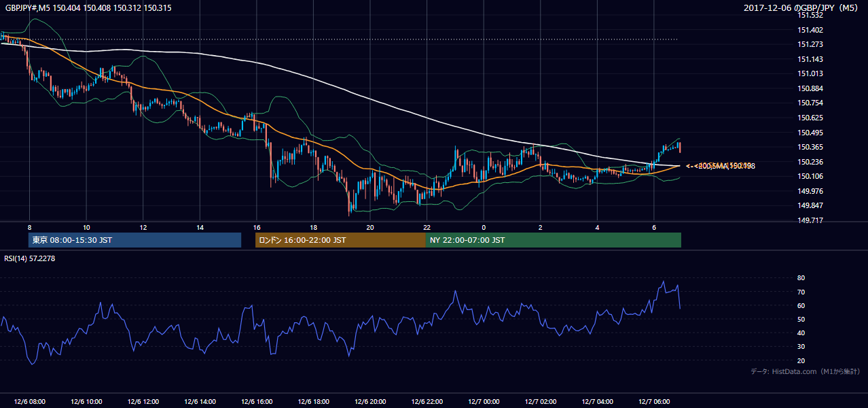Click the 12/6 20:00 time label
Image resolution: width=868 pixels, height=408 pixels.
(370, 402)
